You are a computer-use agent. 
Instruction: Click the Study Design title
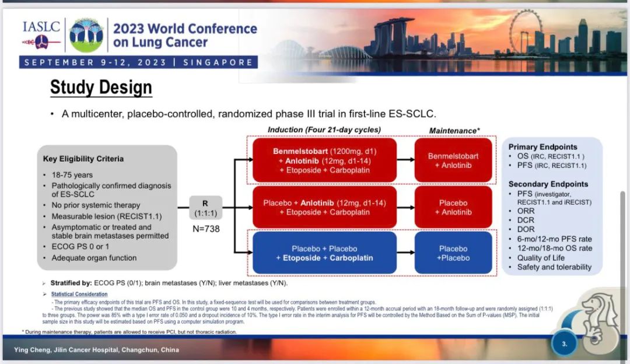click(101, 87)
